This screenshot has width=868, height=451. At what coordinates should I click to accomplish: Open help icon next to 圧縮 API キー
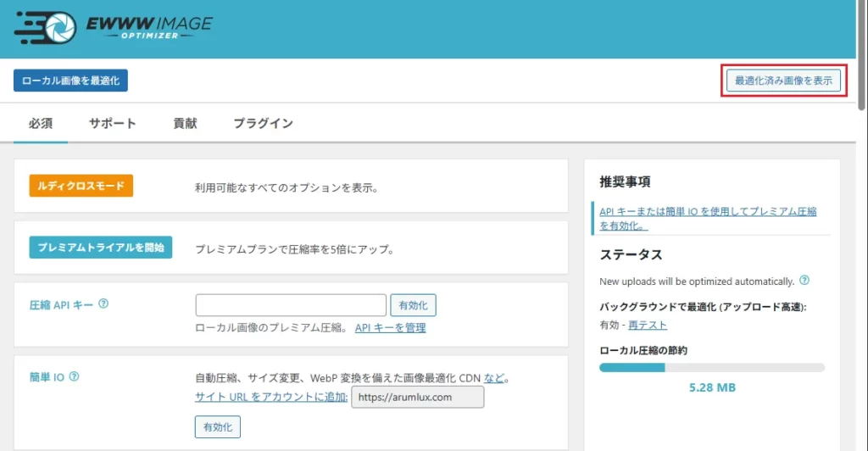[x=103, y=303]
